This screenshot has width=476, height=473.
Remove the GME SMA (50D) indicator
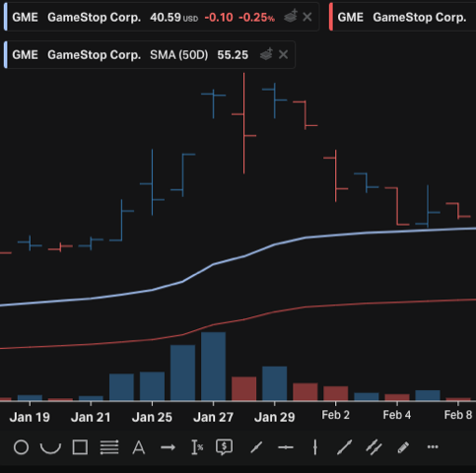coord(283,54)
